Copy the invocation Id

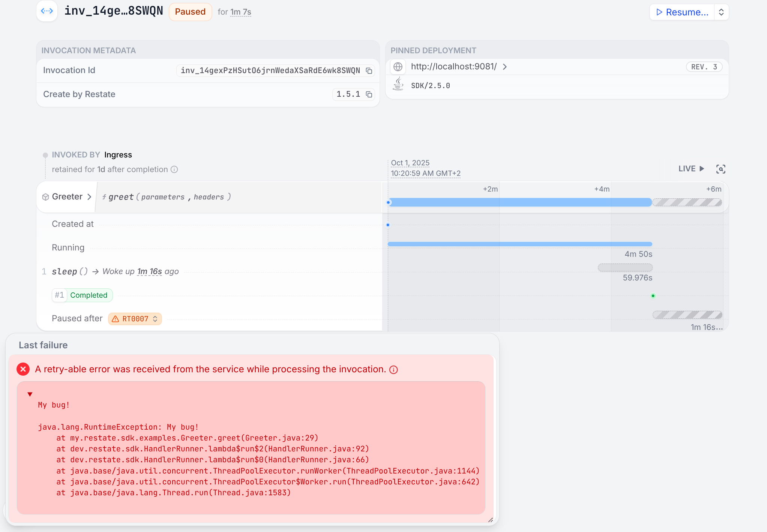click(369, 71)
